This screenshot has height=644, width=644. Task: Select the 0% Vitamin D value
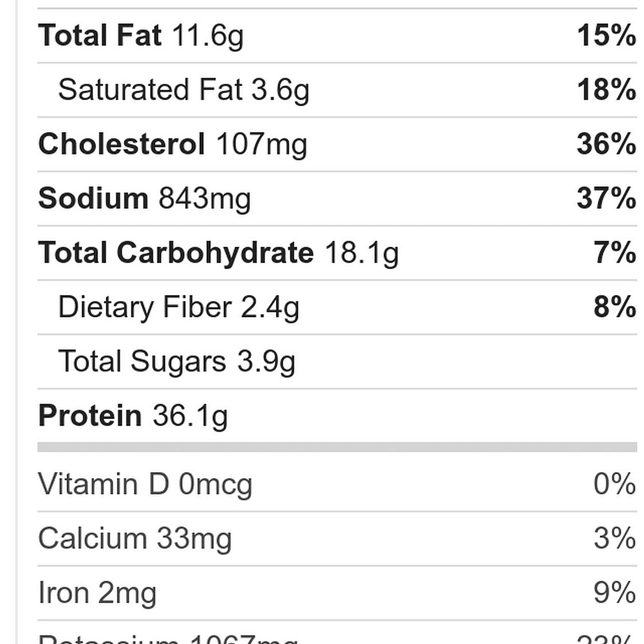pyautogui.click(x=615, y=484)
